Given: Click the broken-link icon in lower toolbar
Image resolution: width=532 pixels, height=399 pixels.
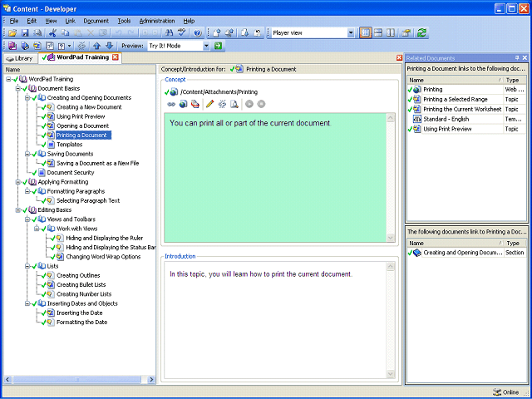Looking at the screenshot, I should [x=81, y=46].
